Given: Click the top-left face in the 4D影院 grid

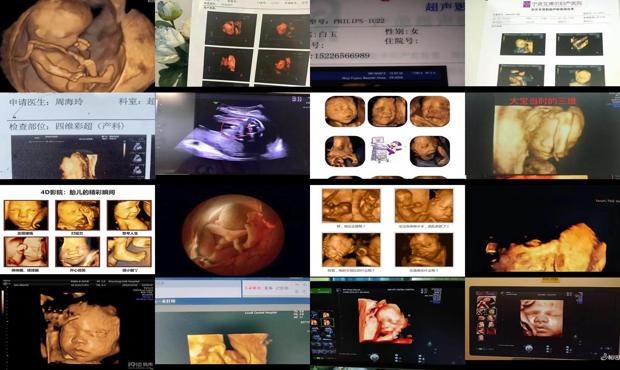Looking at the screenshot, I should 26,215.
